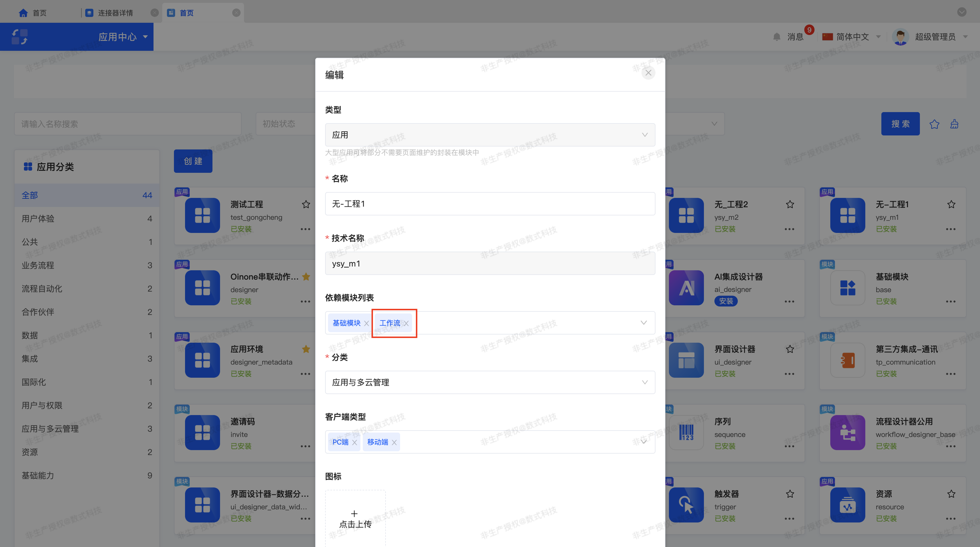Open the 类型 dropdown showing 应用
The width and height of the screenshot is (980, 547).
490,135
